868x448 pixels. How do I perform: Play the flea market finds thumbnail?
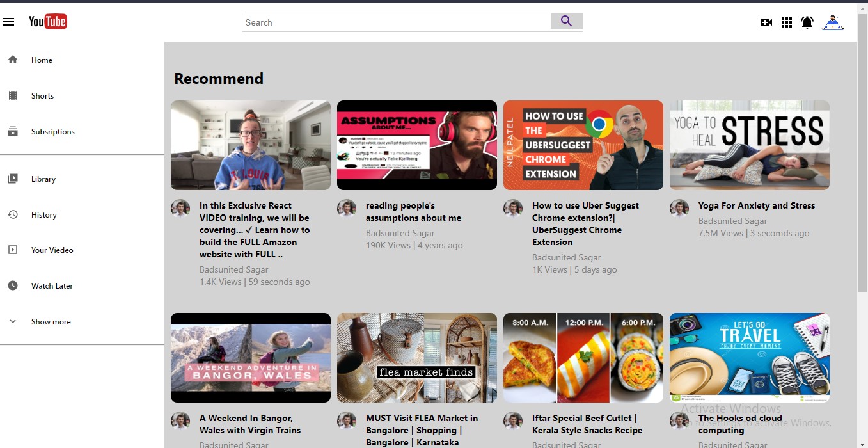[x=417, y=358]
